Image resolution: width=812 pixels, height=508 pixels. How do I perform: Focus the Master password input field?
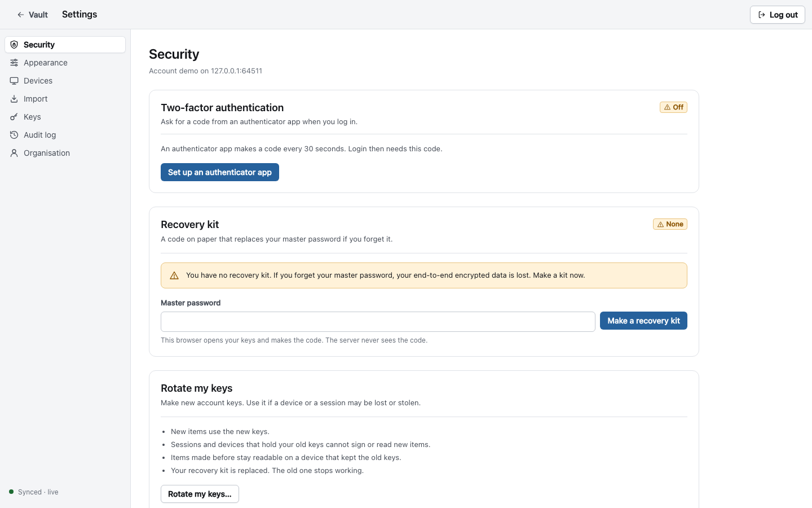tap(378, 322)
